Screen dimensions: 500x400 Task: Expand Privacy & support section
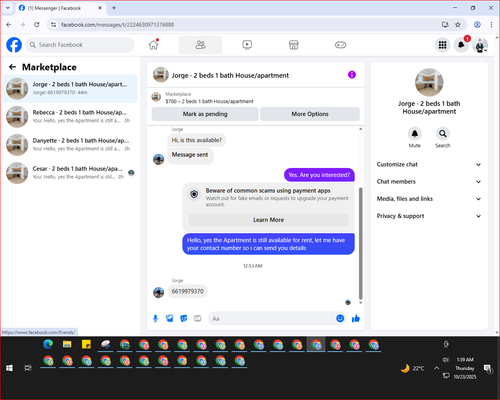click(429, 216)
